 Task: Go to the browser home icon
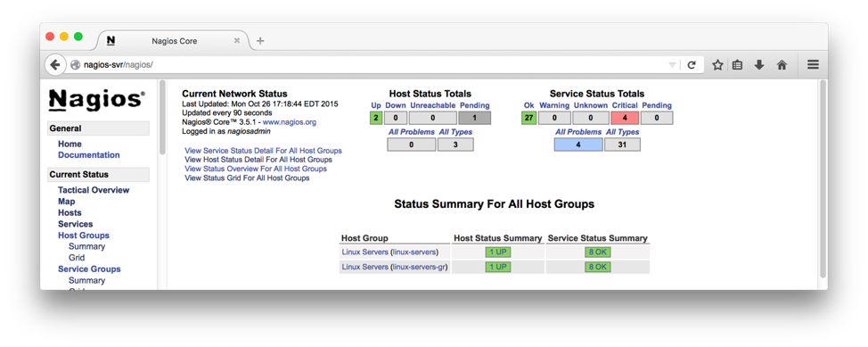coord(782,65)
